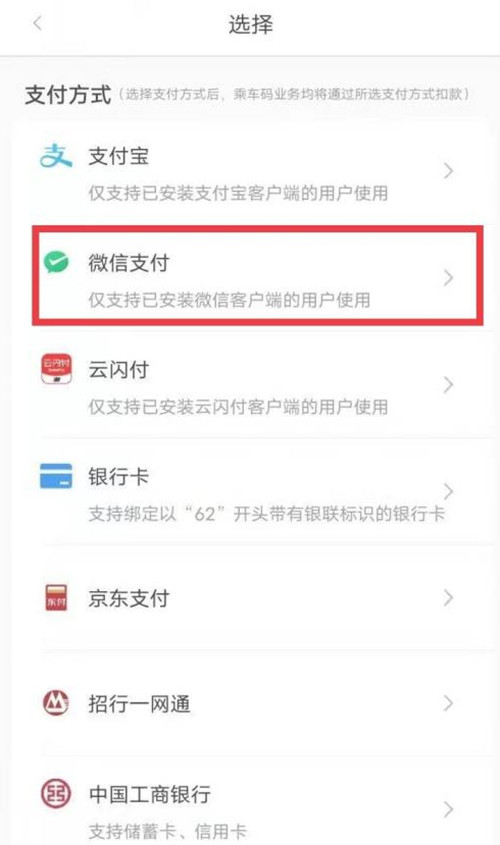500x845 pixels.
Task: Tap the blue bank card icon
Action: click(56, 476)
